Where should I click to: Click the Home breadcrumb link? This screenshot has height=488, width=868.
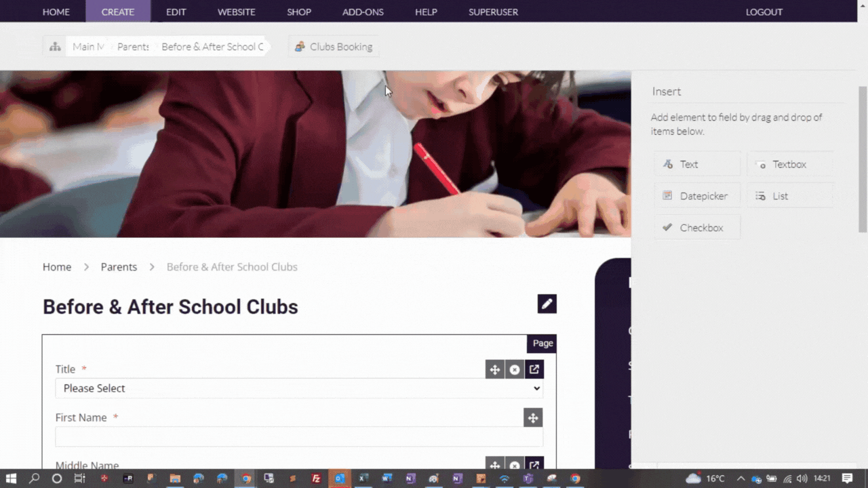click(57, 266)
